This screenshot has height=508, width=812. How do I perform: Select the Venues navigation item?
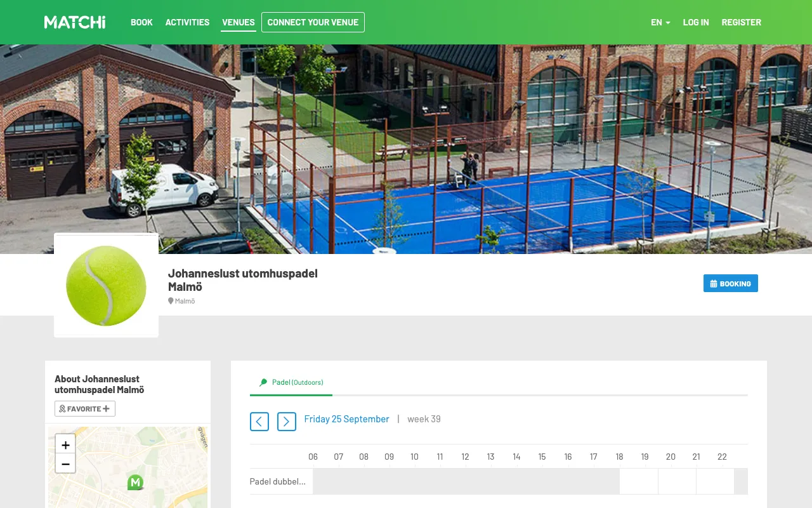[239, 22]
